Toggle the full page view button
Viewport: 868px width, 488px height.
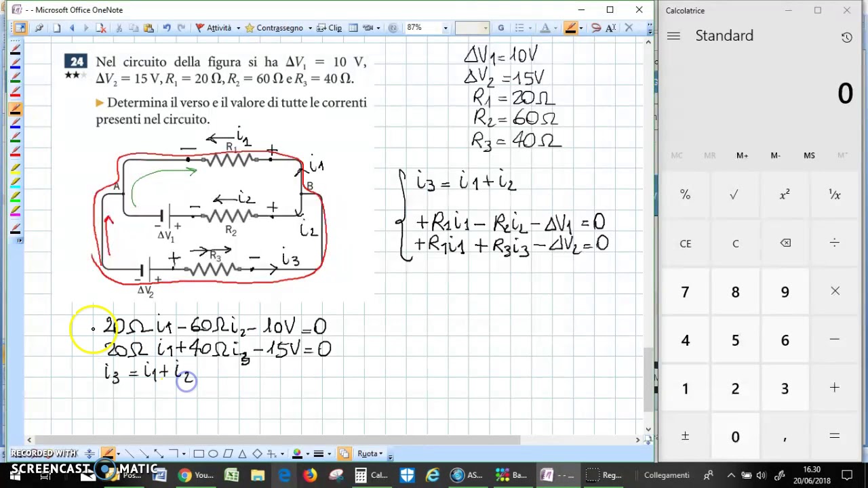(x=20, y=28)
